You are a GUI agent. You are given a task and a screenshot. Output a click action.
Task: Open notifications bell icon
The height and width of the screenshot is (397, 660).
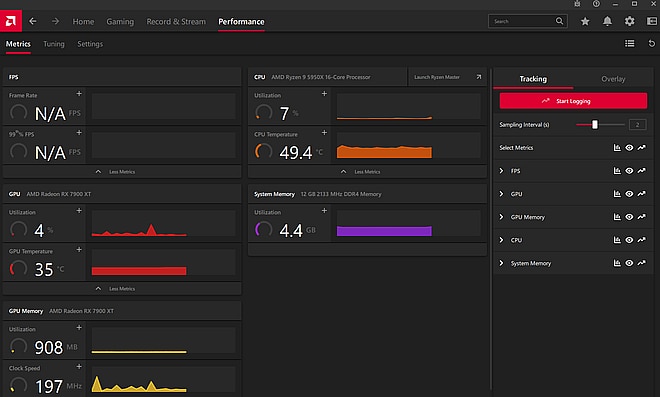[x=607, y=21]
